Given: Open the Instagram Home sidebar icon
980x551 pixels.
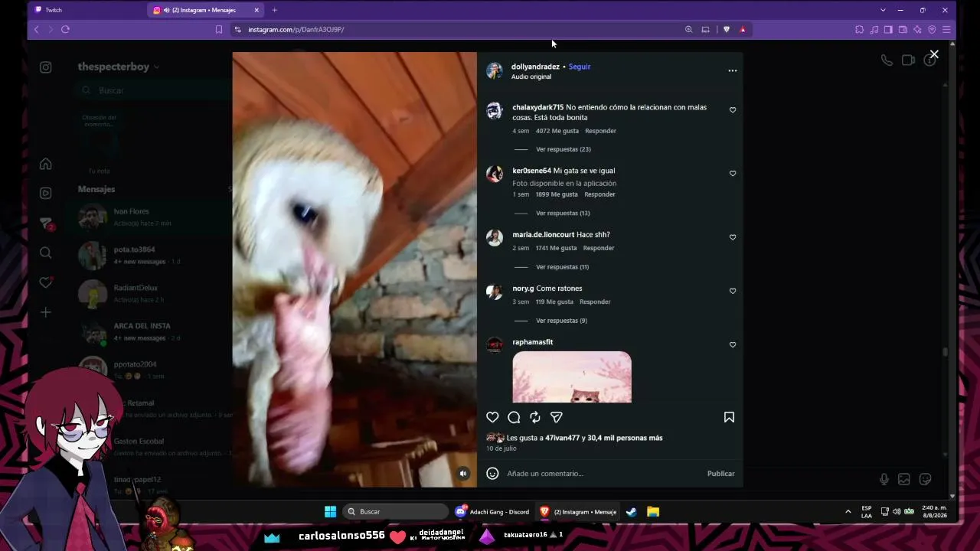Looking at the screenshot, I should pyautogui.click(x=46, y=164).
